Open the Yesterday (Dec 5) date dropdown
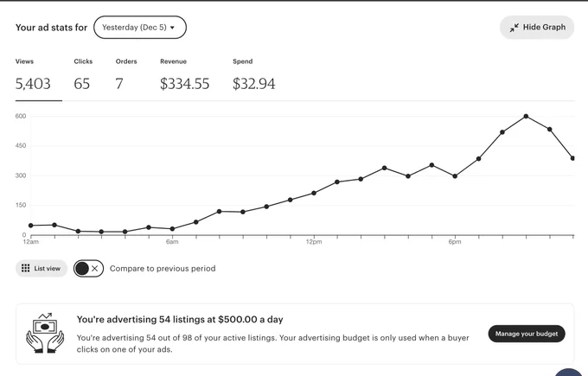 pyautogui.click(x=140, y=28)
